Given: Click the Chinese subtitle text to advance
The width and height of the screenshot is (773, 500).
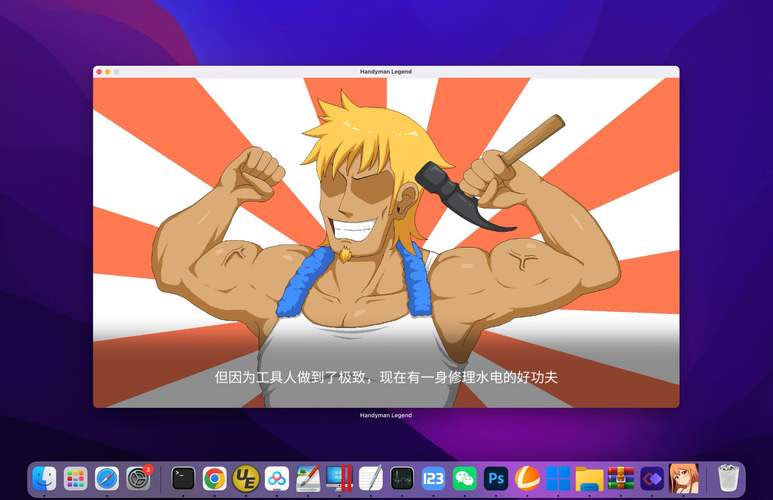Looking at the screenshot, I should 386,378.
